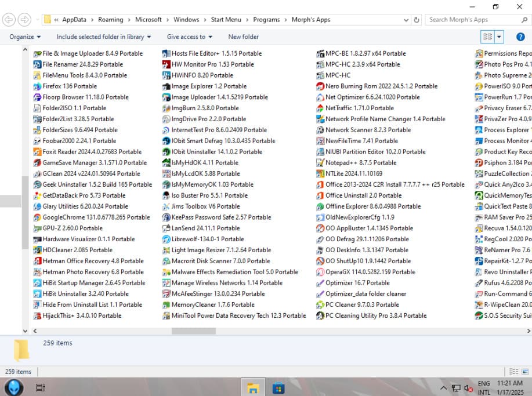Expand the address bar history dropdown

coord(406,20)
